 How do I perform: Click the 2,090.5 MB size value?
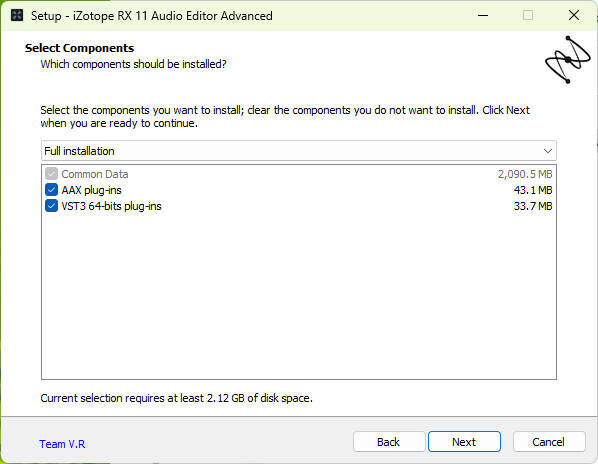(525, 174)
